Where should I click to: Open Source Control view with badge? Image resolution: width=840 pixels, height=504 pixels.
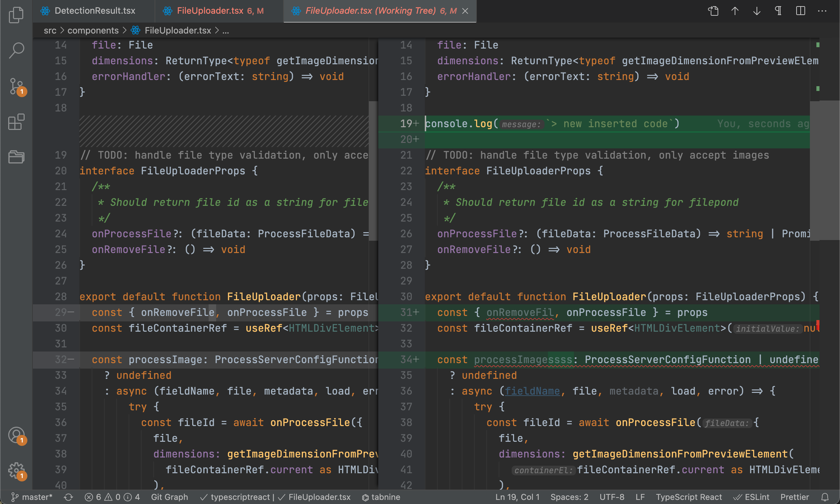[16, 87]
